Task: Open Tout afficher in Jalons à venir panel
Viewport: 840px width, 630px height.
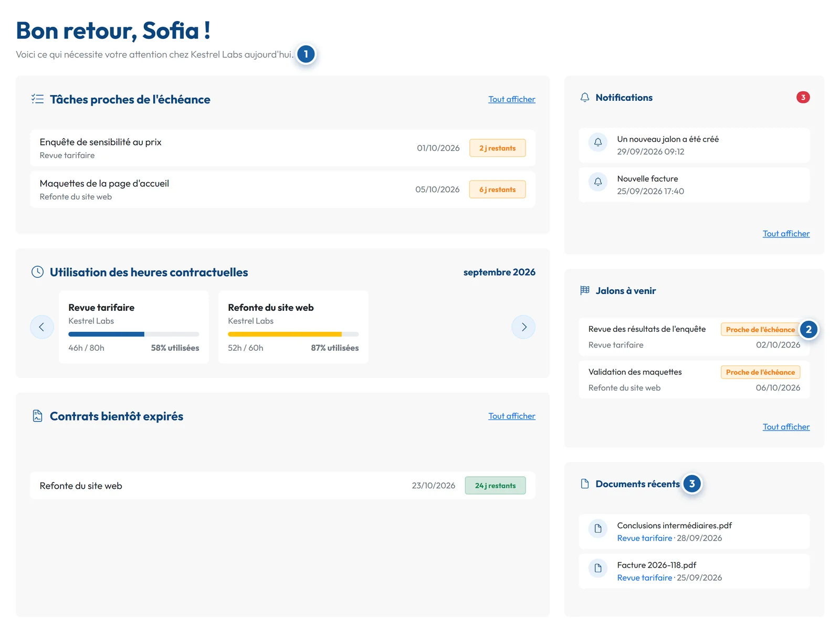Action: click(x=786, y=427)
